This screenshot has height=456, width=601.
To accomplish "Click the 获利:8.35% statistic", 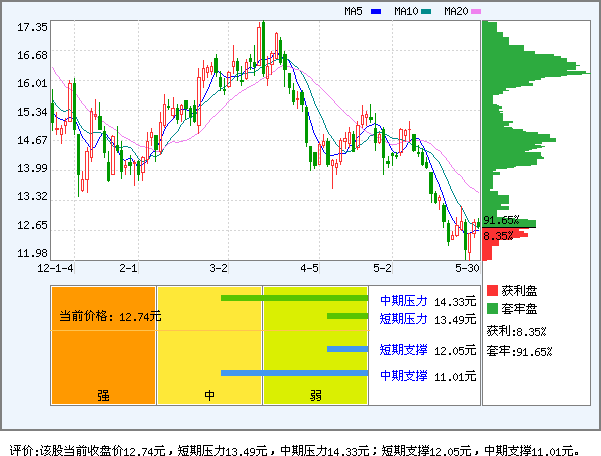I will [516, 331].
